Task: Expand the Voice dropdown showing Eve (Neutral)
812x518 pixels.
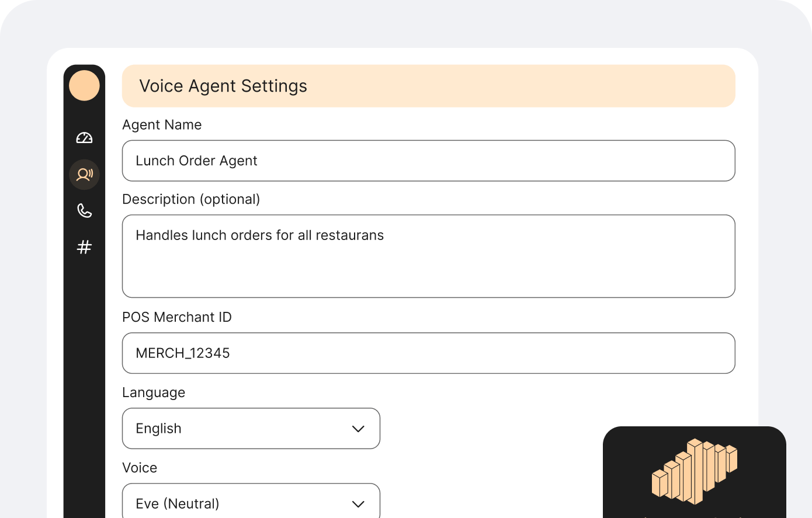Action: click(x=251, y=503)
